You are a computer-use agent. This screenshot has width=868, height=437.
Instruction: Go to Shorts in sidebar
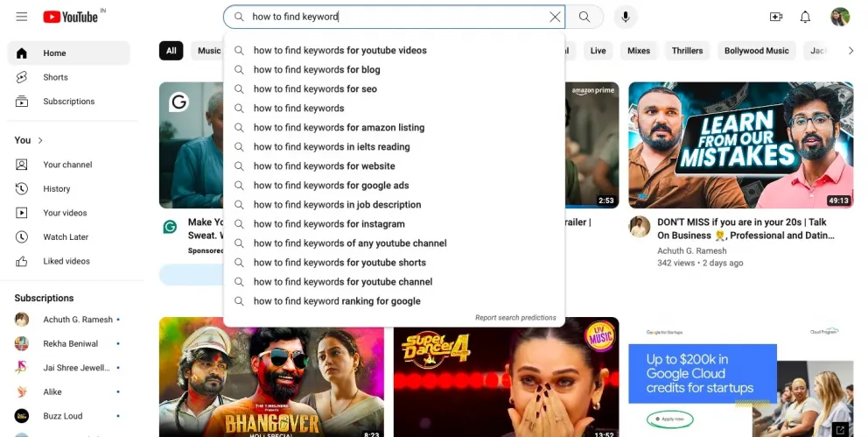point(55,77)
